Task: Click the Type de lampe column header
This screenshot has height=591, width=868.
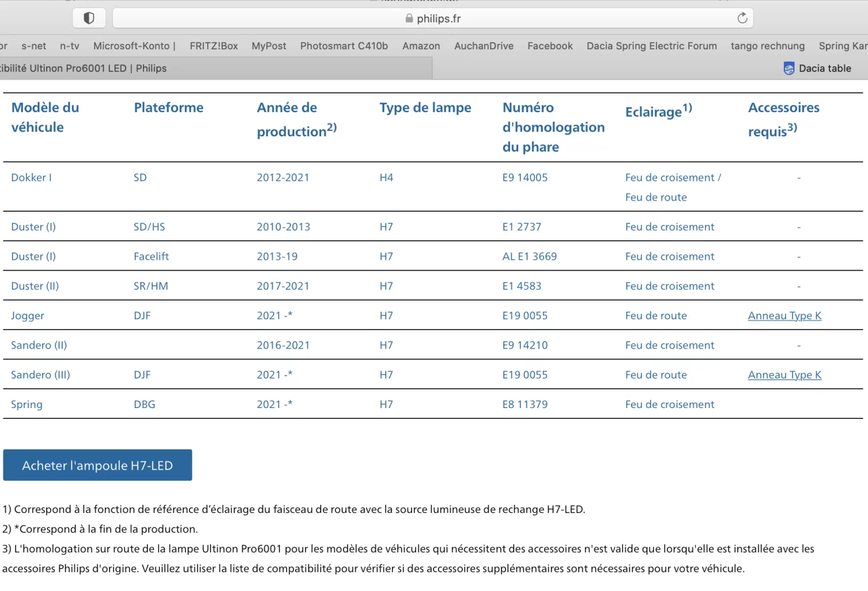Action: click(x=425, y=108)
